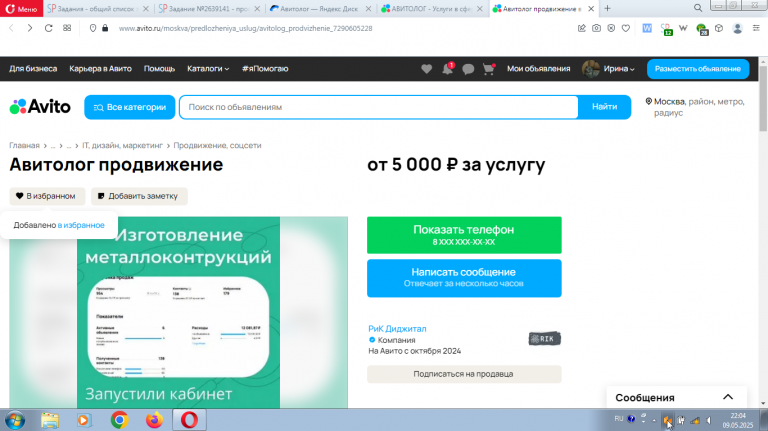Focus the Поиск по объявлениям search field

379,107
